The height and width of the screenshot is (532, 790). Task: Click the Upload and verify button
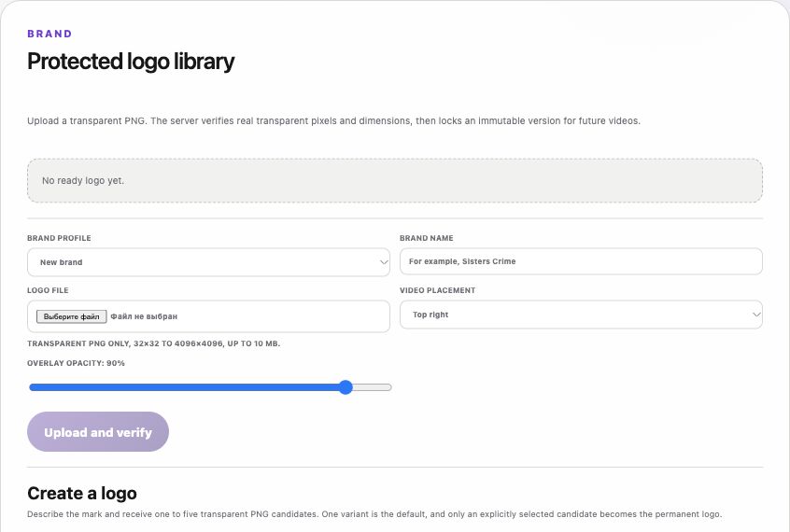[x=98, y=432]
